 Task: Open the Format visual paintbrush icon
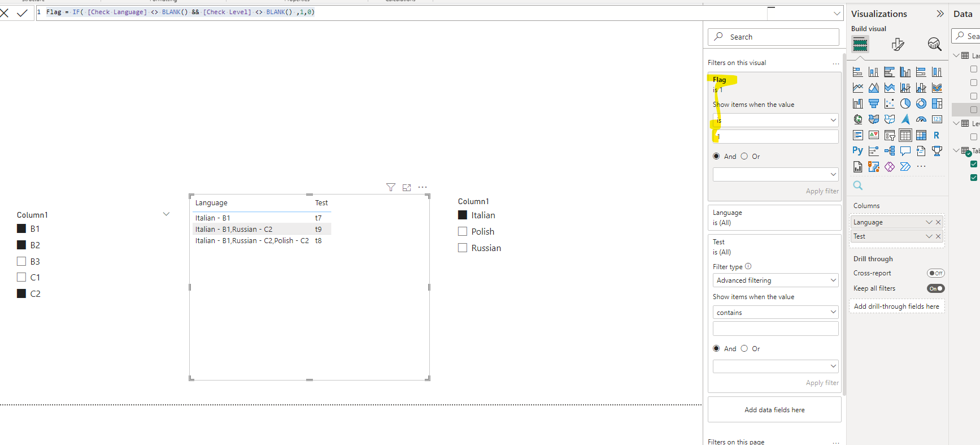pyautogui.click(x=898, y=44)
